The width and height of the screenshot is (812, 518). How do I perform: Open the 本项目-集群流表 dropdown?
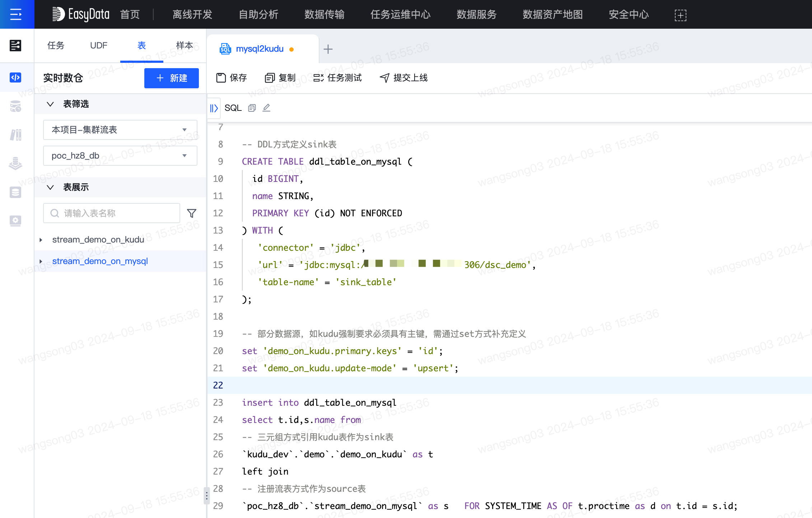pos(120,129)
